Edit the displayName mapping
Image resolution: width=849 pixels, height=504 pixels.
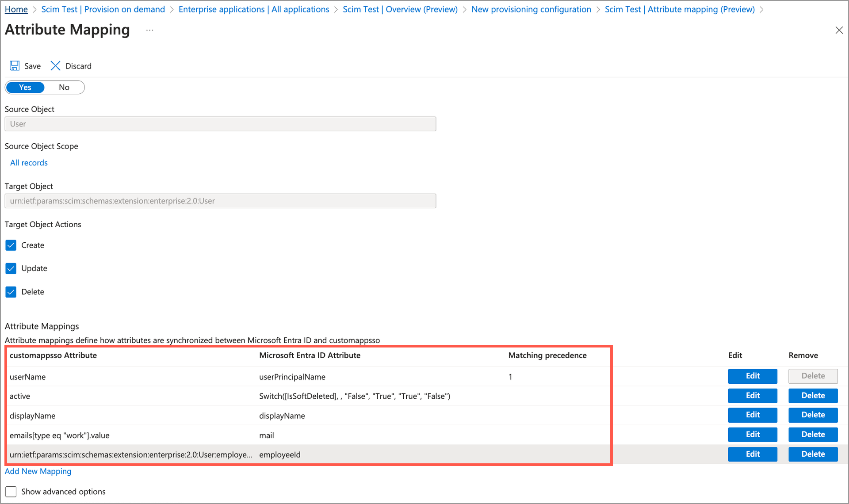(752, 415)
